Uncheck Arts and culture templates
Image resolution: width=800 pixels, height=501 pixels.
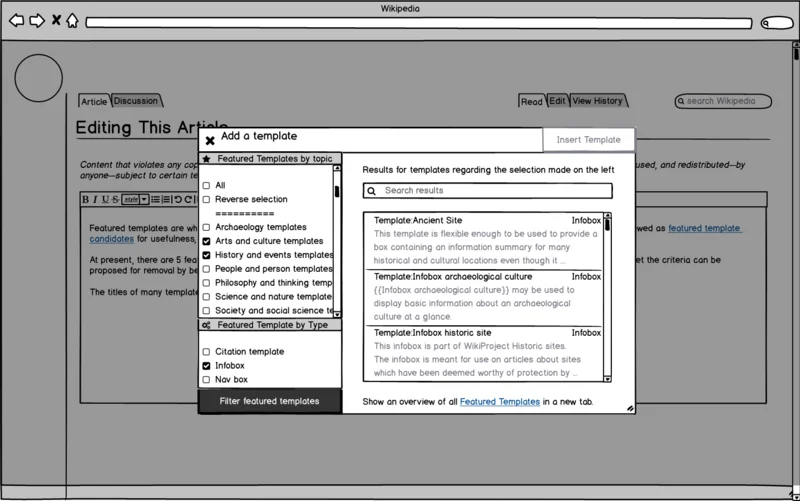[x=207, y=241]
